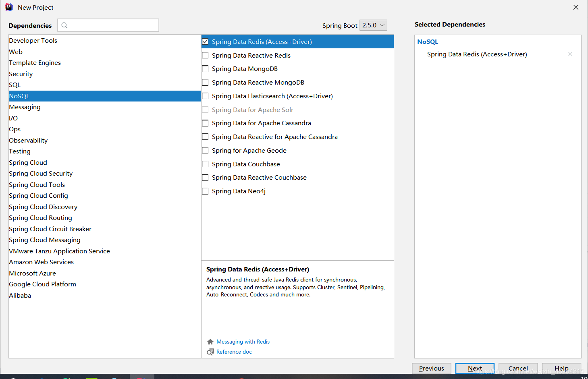Check Spring Data for Apache Cassandra

tap(205, 123)
